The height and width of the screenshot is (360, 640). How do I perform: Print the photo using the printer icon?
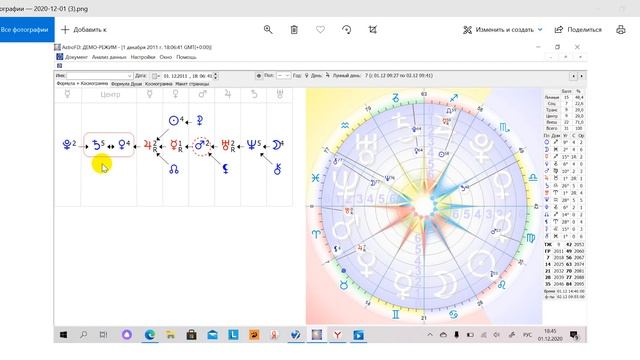(621, 29)
